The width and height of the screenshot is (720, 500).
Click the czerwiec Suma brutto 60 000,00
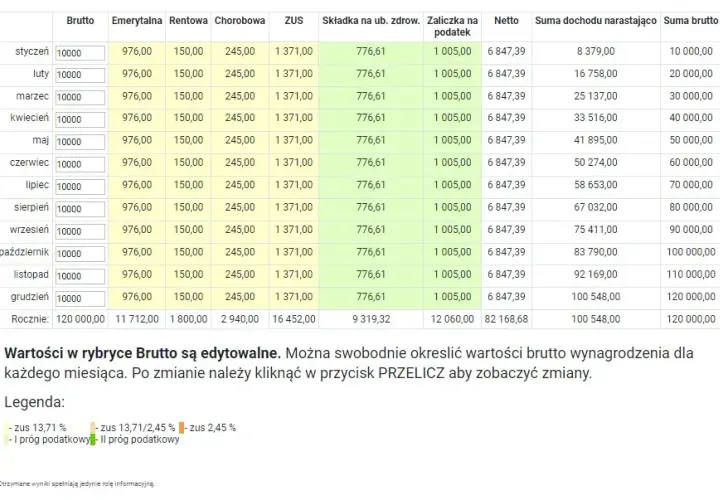691,163
